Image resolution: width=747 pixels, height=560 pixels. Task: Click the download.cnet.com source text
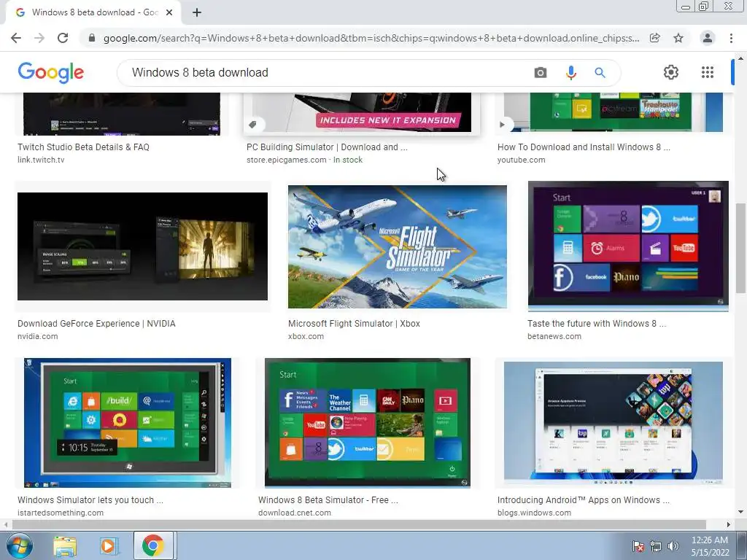[295, 513]
